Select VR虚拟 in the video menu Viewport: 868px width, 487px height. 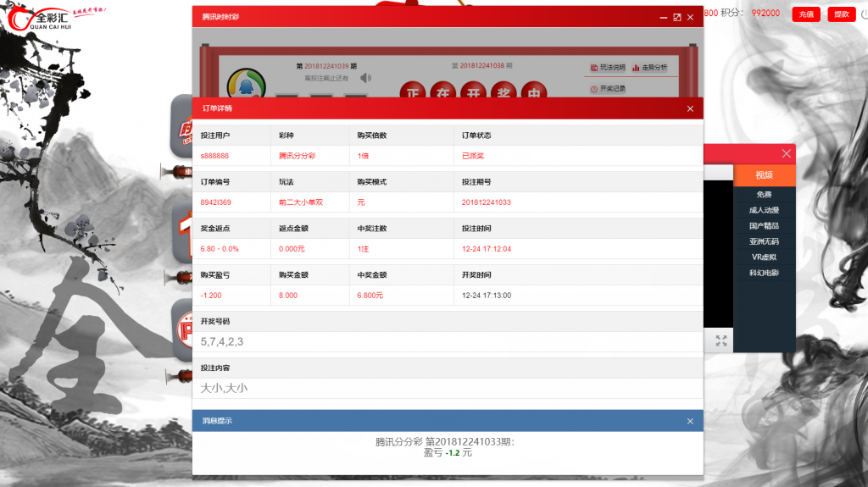click(x=764, y=257)
